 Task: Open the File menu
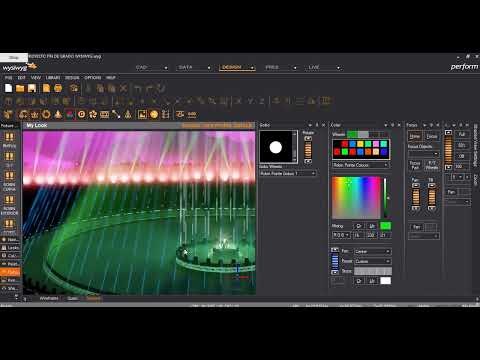click(8, 78)
